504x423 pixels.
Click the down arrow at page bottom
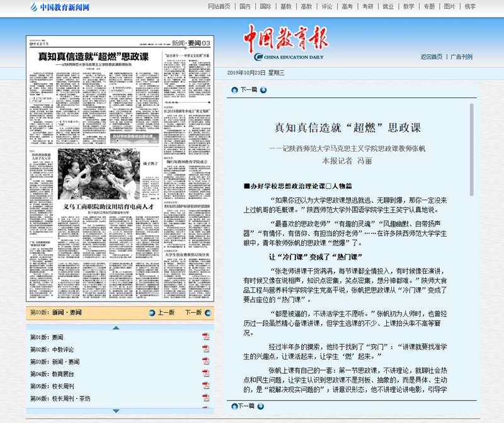click(x=116, y=410)
